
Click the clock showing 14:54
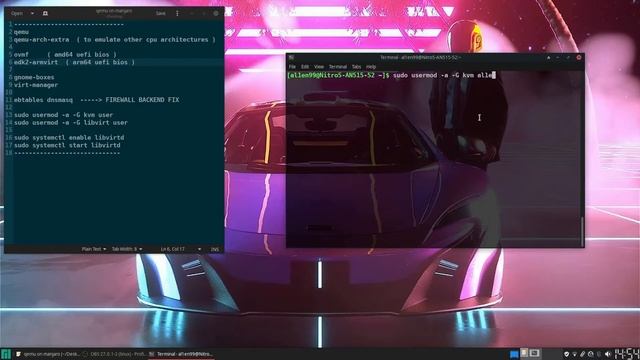click(627, 354)
